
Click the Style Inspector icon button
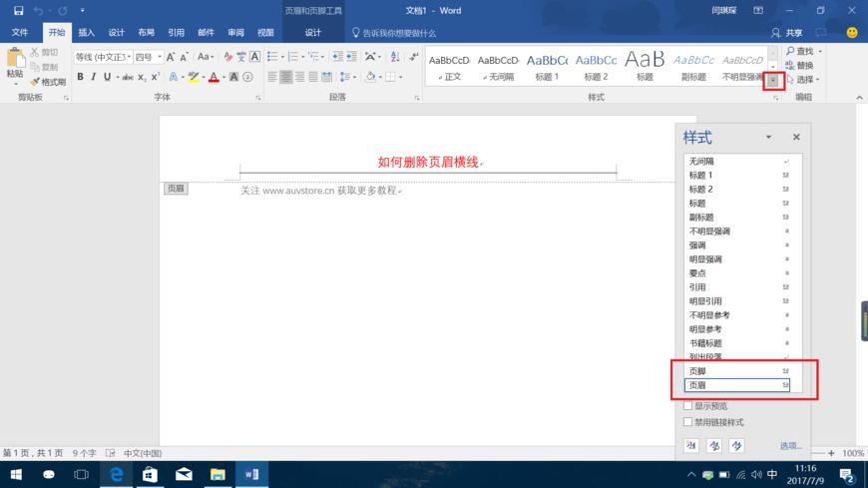pyautogui.click(x=714, y=445)
